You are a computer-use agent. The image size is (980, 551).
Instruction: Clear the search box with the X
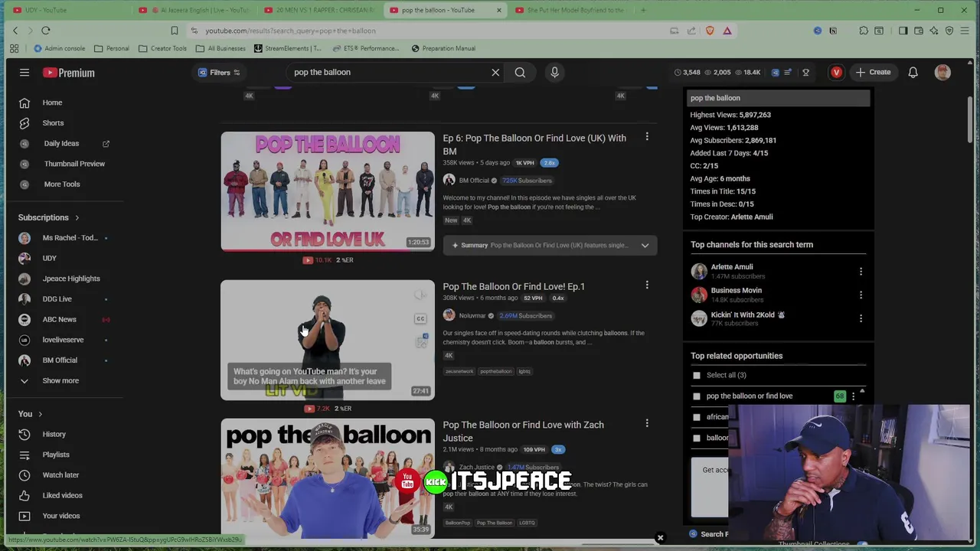[495, 73]
